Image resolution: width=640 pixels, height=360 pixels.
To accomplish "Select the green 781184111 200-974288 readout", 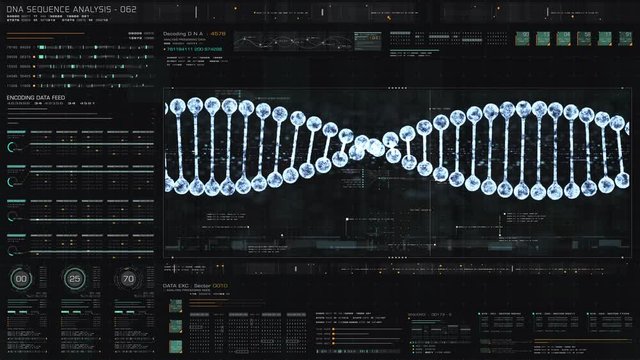I will click(x=194, y=49).
